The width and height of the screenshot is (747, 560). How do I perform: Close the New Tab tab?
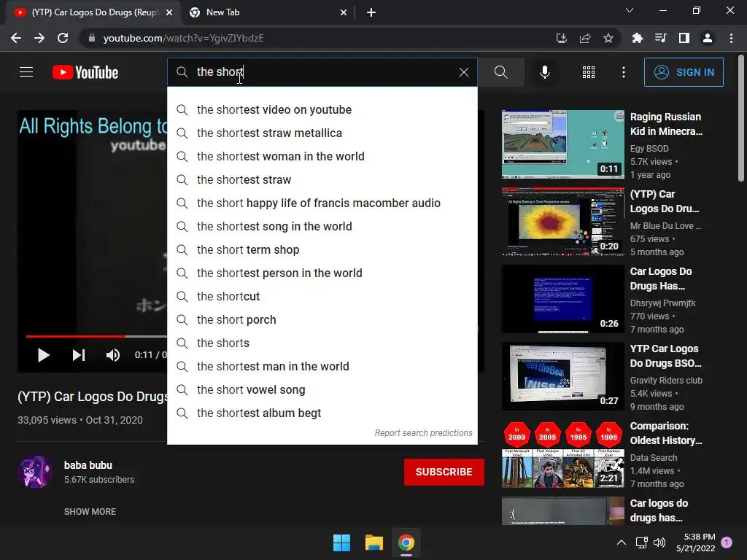tap(344, 13)
